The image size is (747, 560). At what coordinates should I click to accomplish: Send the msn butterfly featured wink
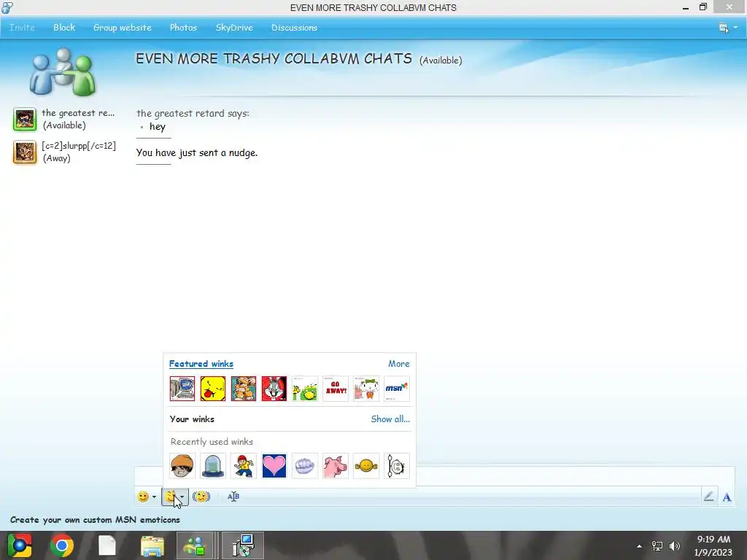[396, 389]
